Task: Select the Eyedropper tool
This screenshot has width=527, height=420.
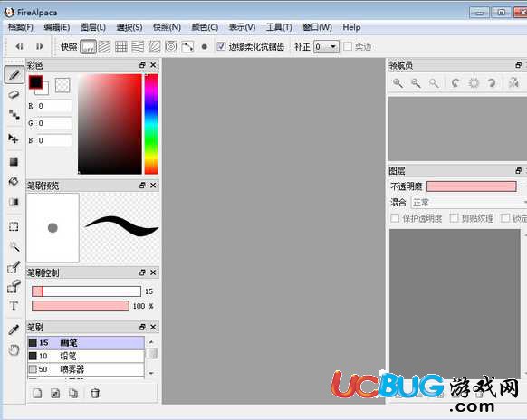Action: tap(14, 330)
